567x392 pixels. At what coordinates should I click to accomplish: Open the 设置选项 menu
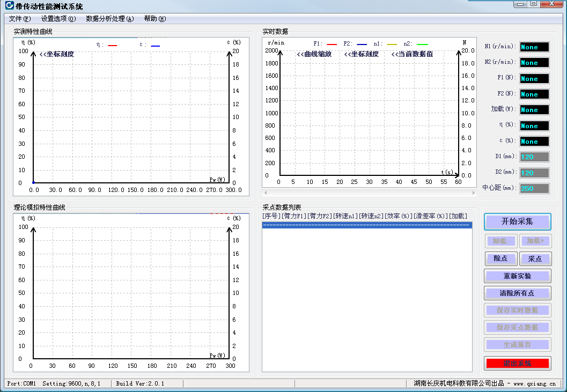click(x=58, y=19)
